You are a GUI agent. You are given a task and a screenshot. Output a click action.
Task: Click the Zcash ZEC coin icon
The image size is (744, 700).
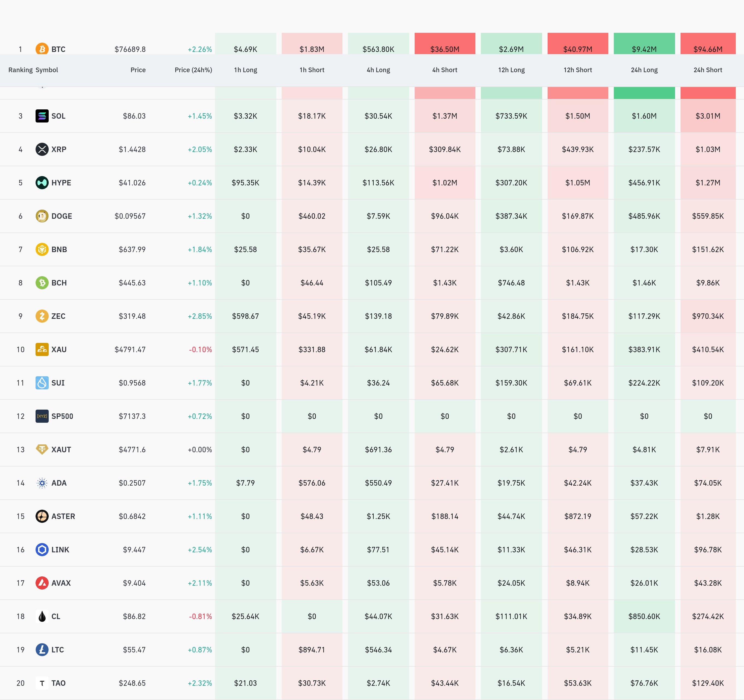pyautogui.click(x=42, y=316)
